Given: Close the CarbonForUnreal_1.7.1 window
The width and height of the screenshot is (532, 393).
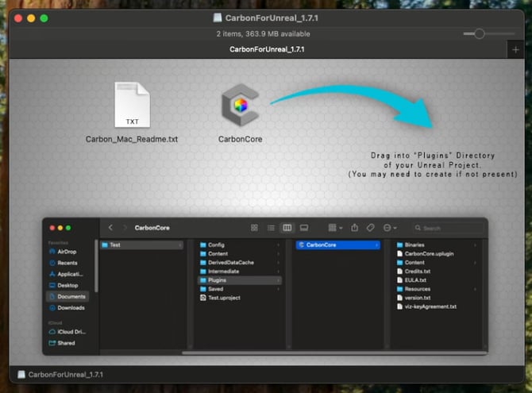Looking at the screenshot, I should [x=18, y=18].
